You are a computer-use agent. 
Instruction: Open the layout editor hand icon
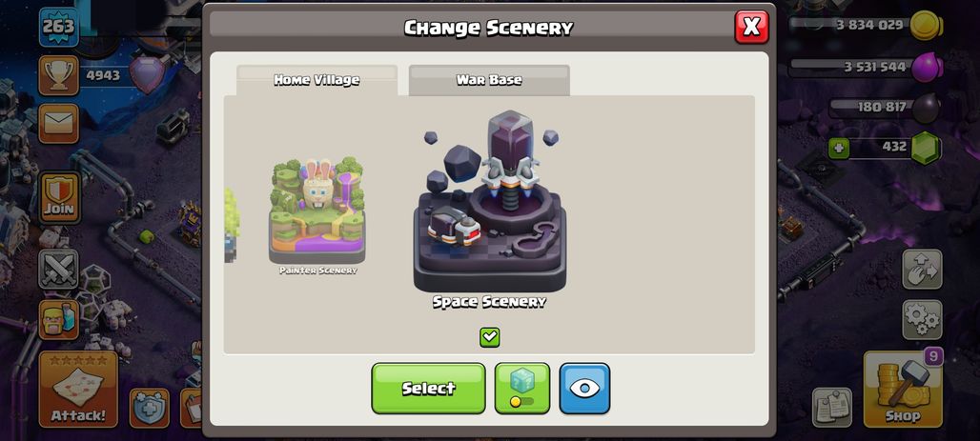(922, 270)
